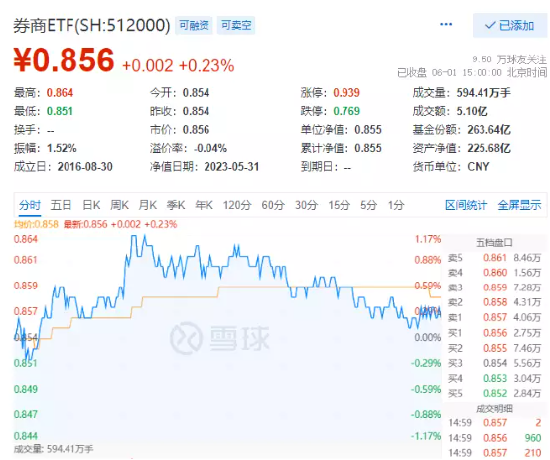This screenshot has height=460, width=550.
Task: Switch to the 五日 chart tab
Action: coord(61,205)
